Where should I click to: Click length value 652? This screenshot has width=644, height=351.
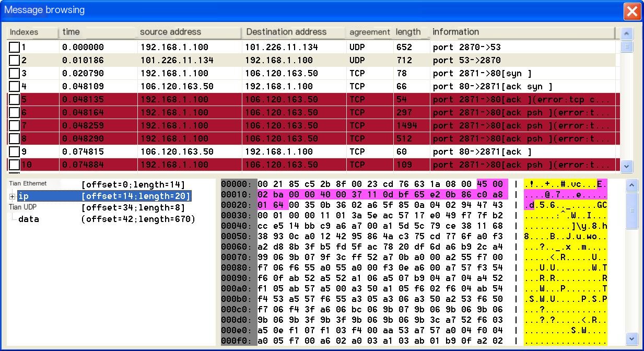(x=404, y=48)
